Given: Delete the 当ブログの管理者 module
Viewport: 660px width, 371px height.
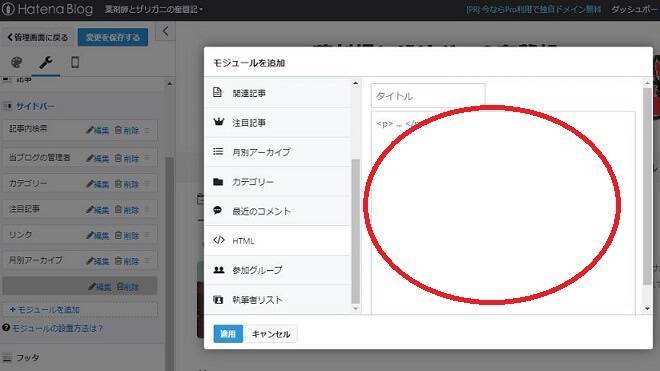Looking at the screenshot, I should (127, 158).
